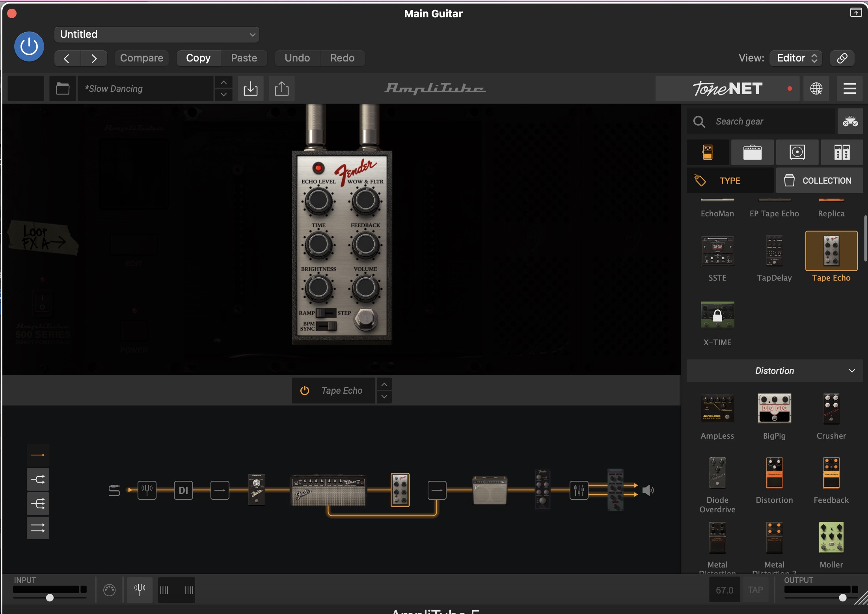Click the Compare button

click(142, 58)
